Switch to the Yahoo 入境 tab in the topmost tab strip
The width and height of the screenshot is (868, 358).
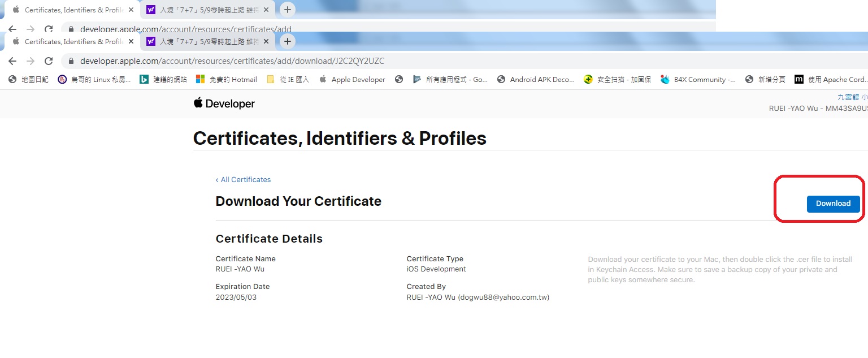click(x=207, y=10)
